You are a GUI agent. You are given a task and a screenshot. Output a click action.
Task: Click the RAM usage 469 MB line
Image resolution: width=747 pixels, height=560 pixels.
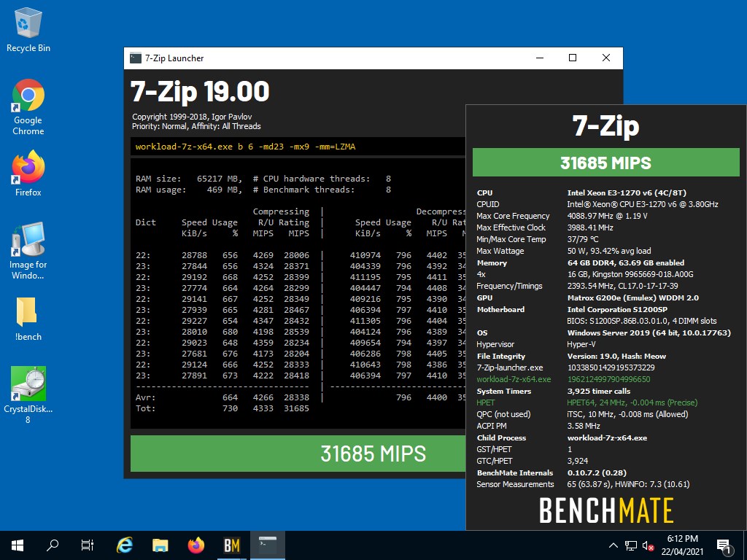click(x=263, y=190)
